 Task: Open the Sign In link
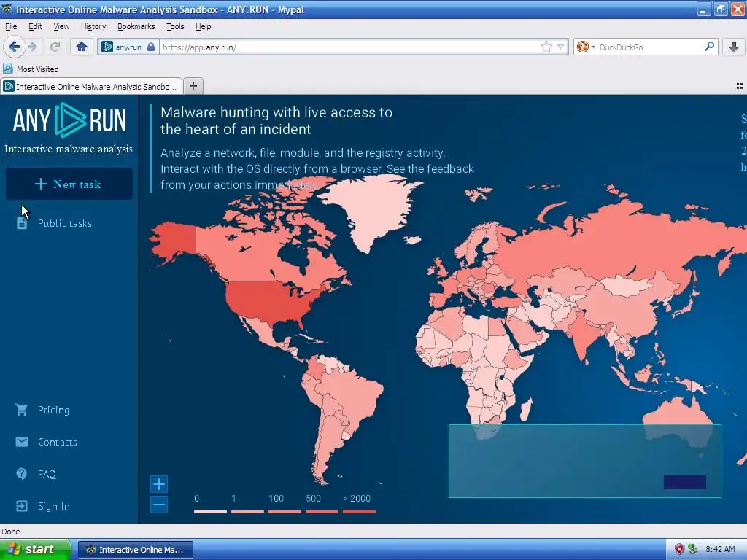tap(54, 506)
